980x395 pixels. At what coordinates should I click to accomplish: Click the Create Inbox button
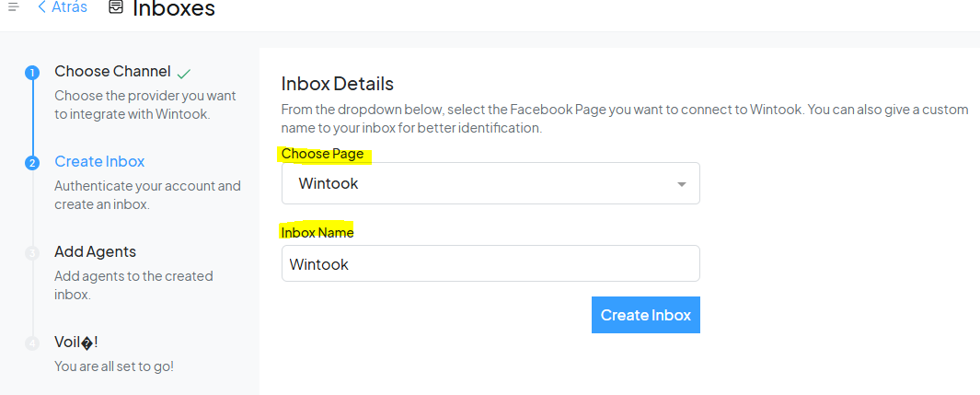click(x=646, y=315)
